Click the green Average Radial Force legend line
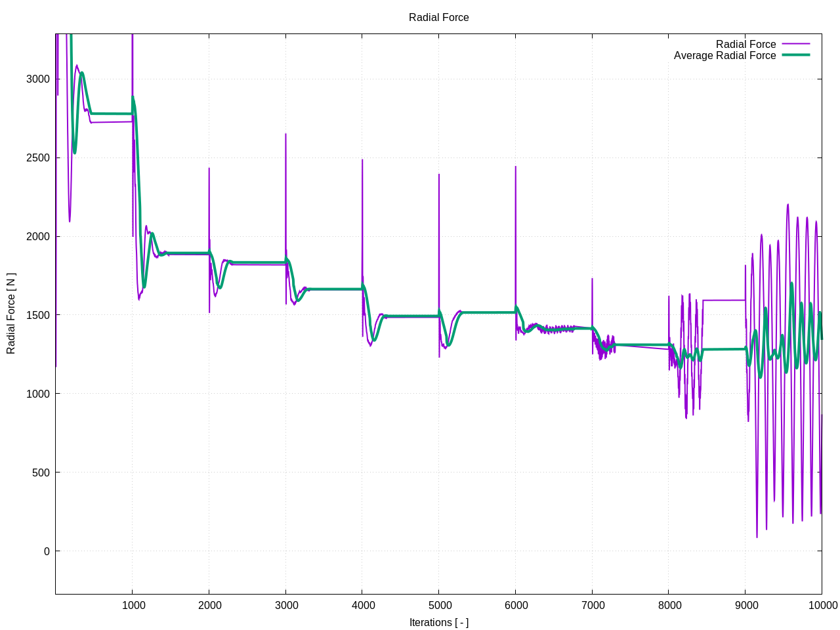 pos(795,55)
